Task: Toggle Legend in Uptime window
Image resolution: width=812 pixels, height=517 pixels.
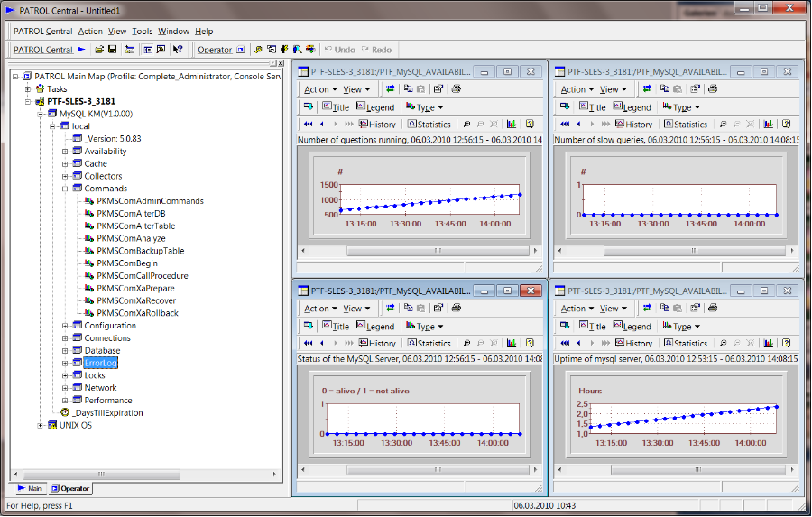Action: [x=632, y=326]
